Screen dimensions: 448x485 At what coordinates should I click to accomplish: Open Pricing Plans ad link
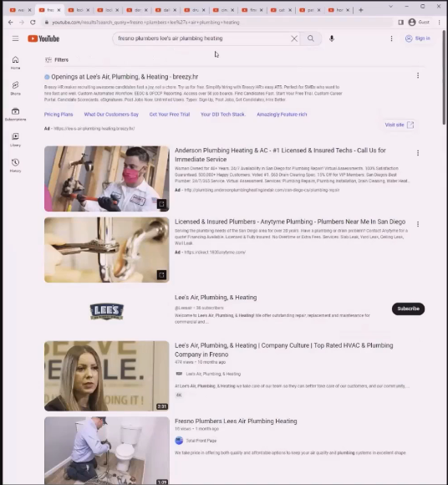click(x=59, y=114)
